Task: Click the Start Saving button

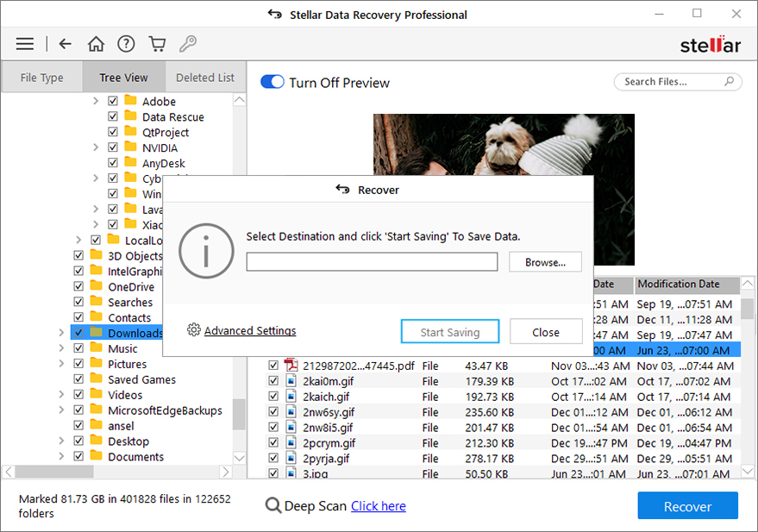Action: pos(450,332)
